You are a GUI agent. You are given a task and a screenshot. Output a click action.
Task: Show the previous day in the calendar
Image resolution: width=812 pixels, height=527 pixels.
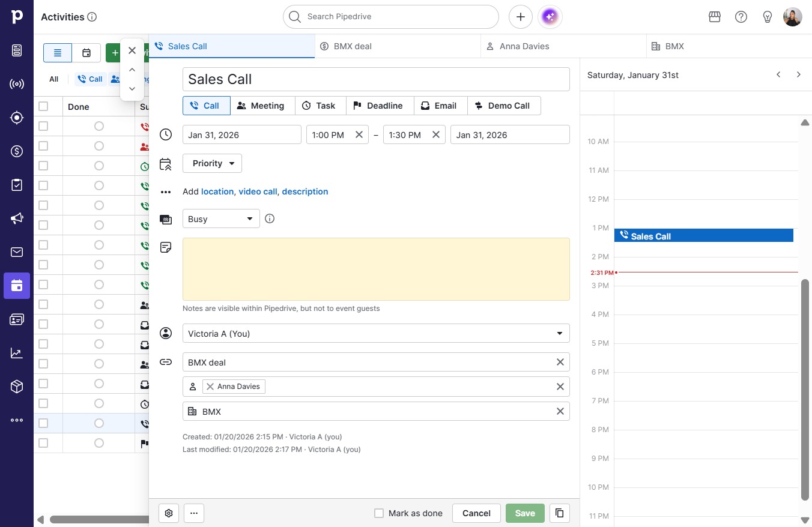[x=778, y=74]
